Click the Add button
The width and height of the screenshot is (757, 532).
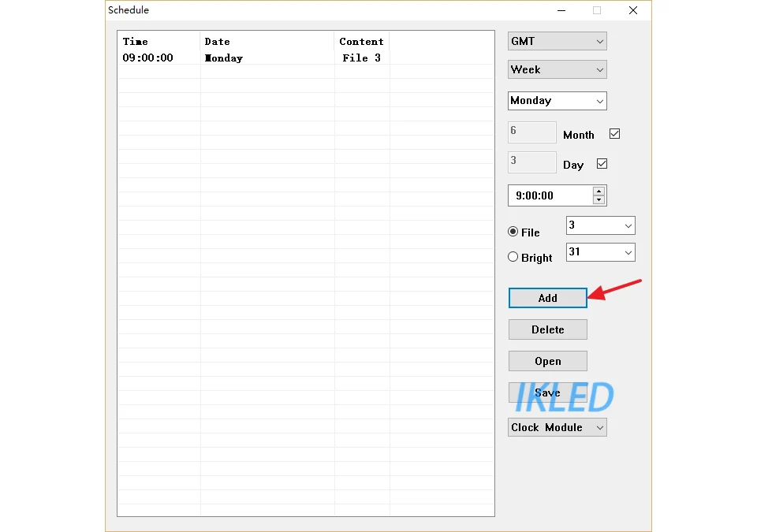tap(548, 298)
